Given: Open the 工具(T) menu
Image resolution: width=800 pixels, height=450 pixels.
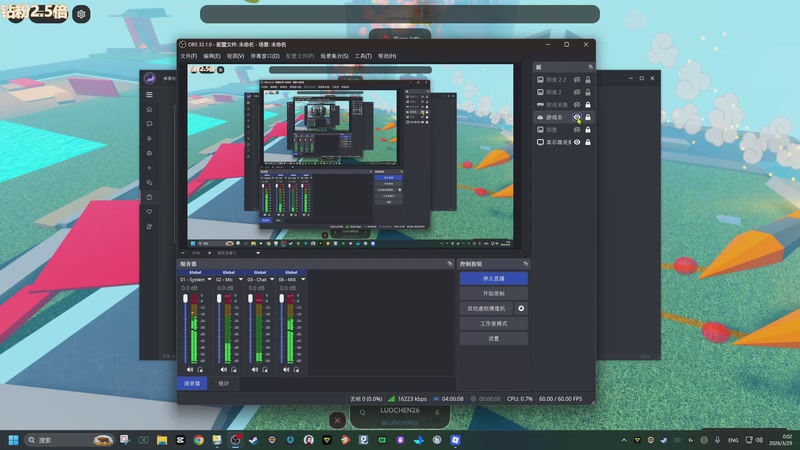Looking at the screenshot, I should coord(363,56).
